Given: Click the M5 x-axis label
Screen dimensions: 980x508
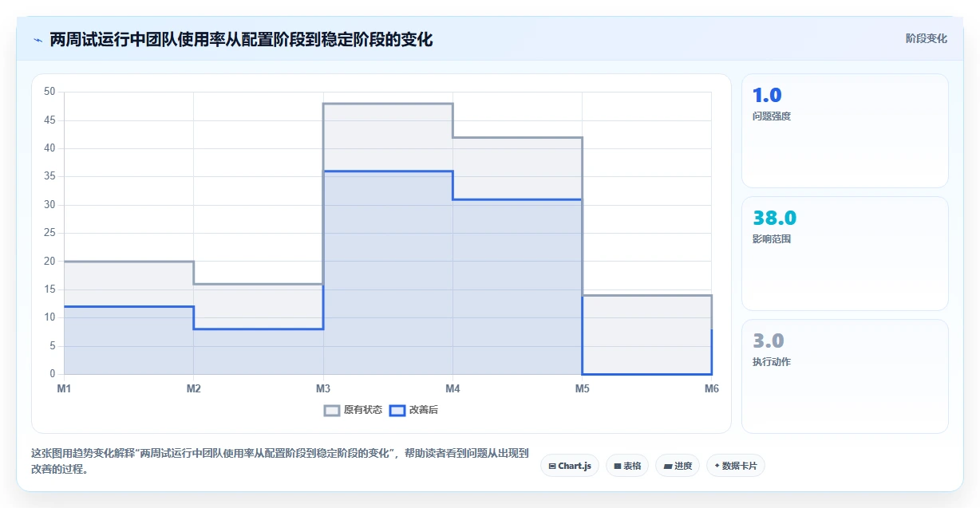Looking at the screenshot, I should (x=583, y=388).
